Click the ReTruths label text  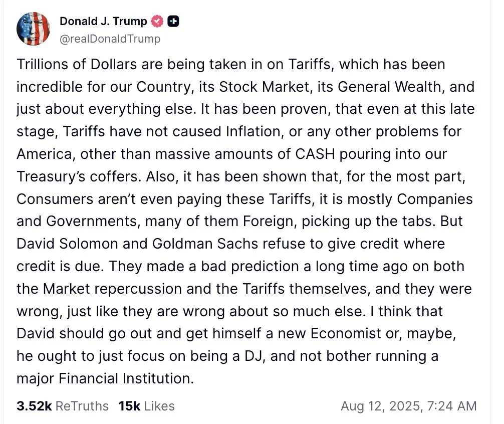pyautogui.click(x=82, y=406)
